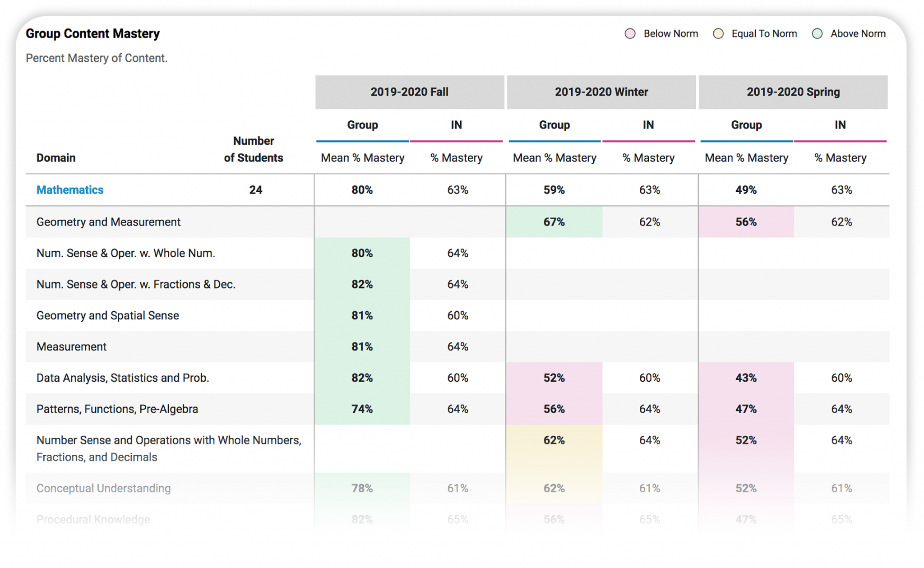
Task: Select the 2019-2020 Winter column header
Action: pyautogui.click(x=601, y=92)
